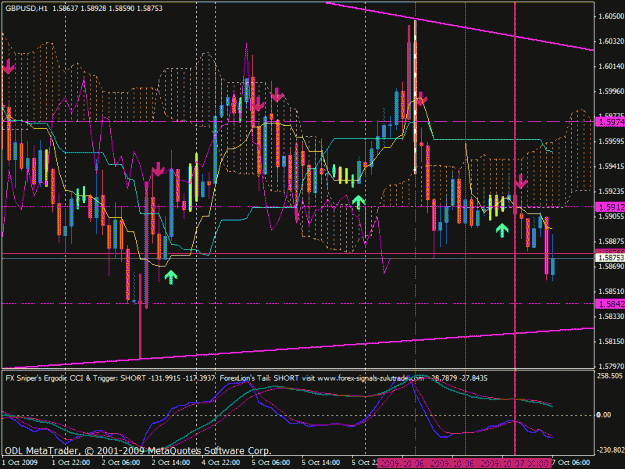
Task: Click the 1.59595 price axis label
Action: [x=611, y=141]
